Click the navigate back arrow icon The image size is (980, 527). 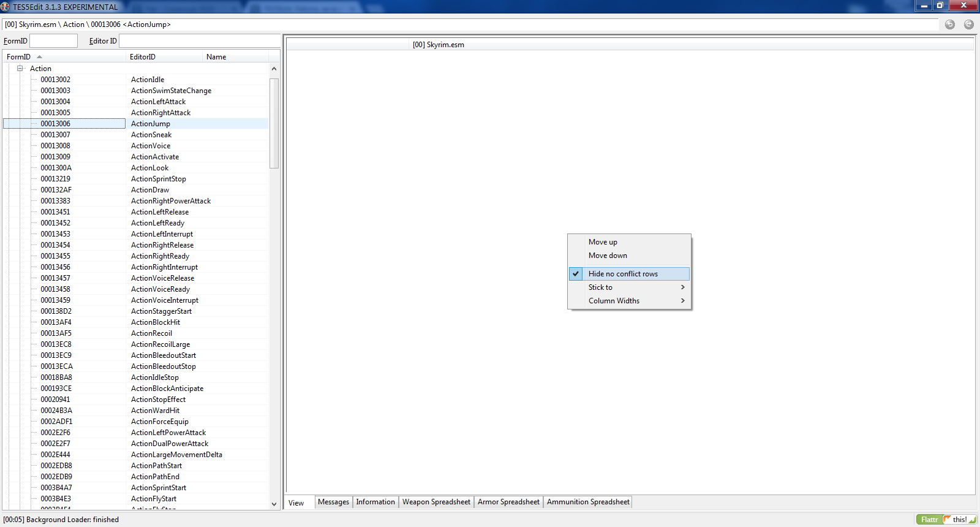(x=950, y=25)
